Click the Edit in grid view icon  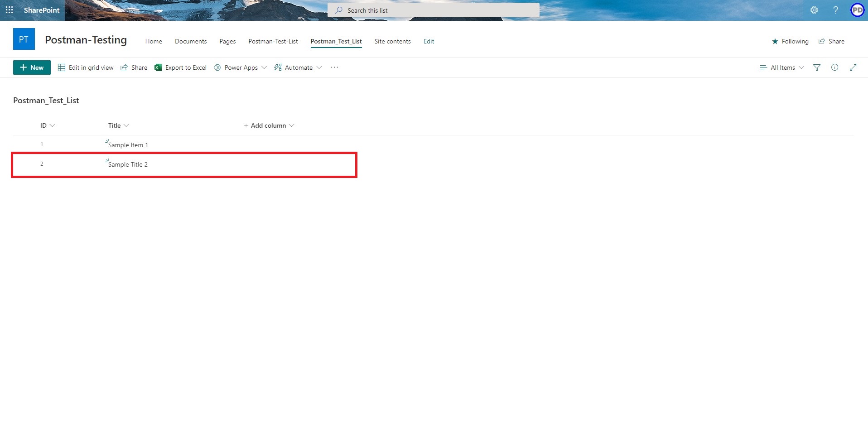62,67
